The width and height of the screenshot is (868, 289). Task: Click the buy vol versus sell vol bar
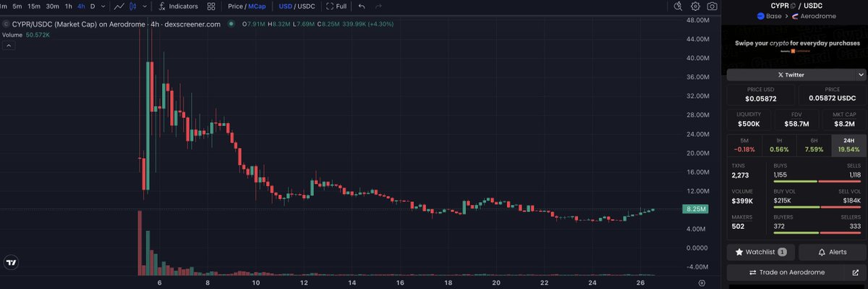(x=817, y=207)
